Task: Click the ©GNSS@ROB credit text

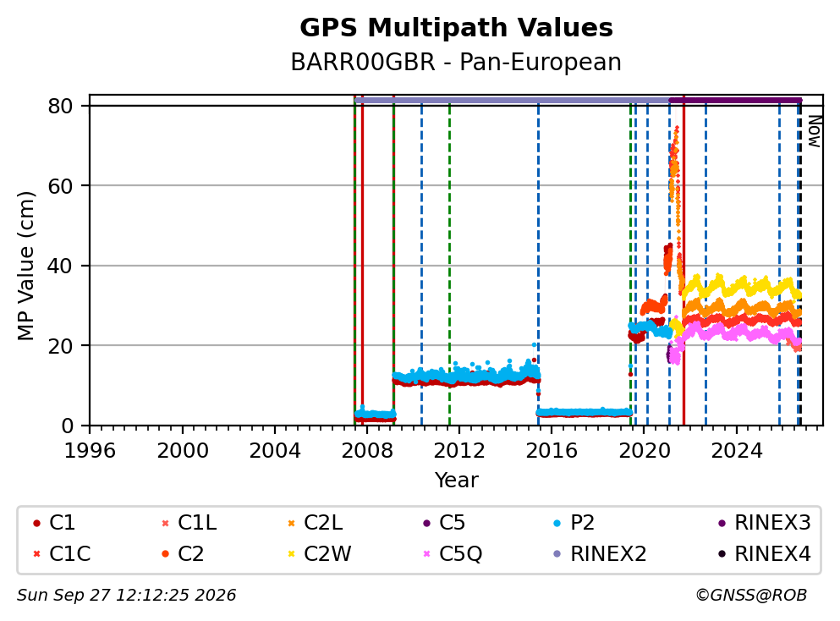Action: (x=751, y=596)
